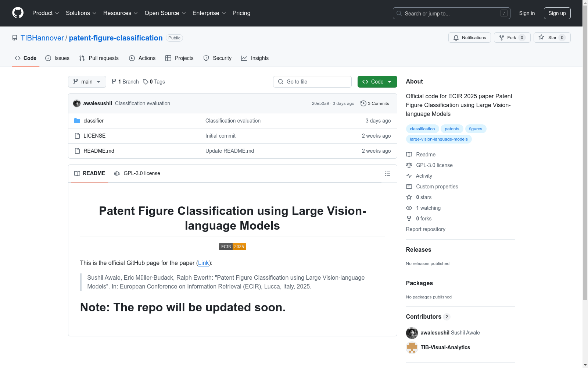Click TIB-Visual-Analytics contributor avatar
The image size is (588, 368).
click(412, 347)
